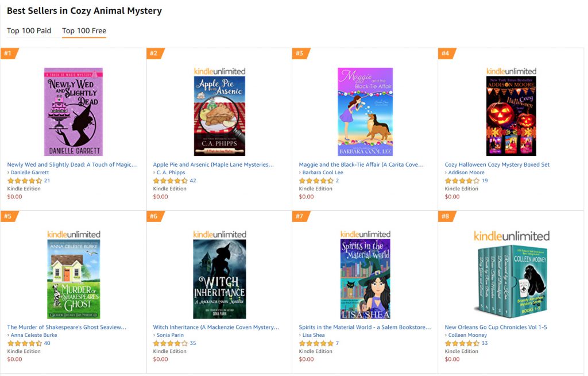Screen dimensions: 588x376
Task: Open the Barbara Cool Lee author link
Action: click(323, 172)
